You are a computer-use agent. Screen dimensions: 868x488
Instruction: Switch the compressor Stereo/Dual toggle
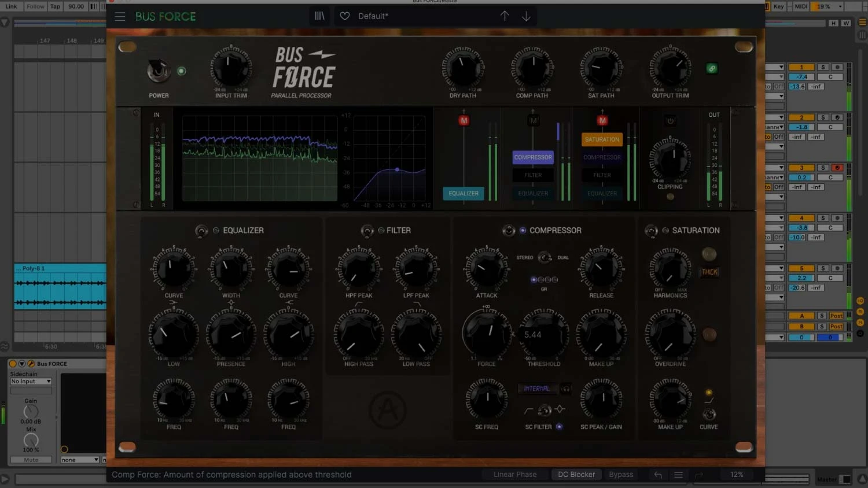tap(544, 258)
